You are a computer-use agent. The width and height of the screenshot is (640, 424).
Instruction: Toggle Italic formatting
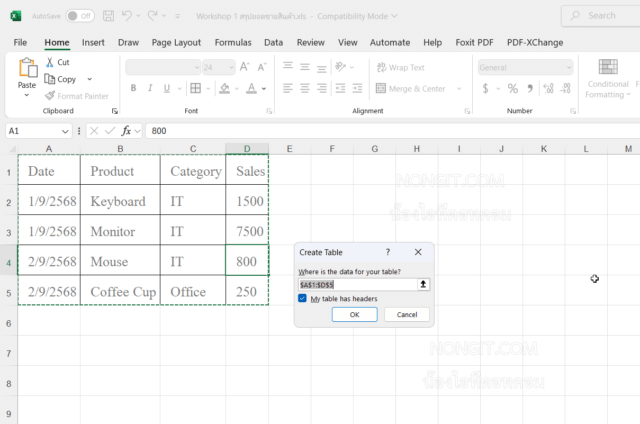(150, 88)
